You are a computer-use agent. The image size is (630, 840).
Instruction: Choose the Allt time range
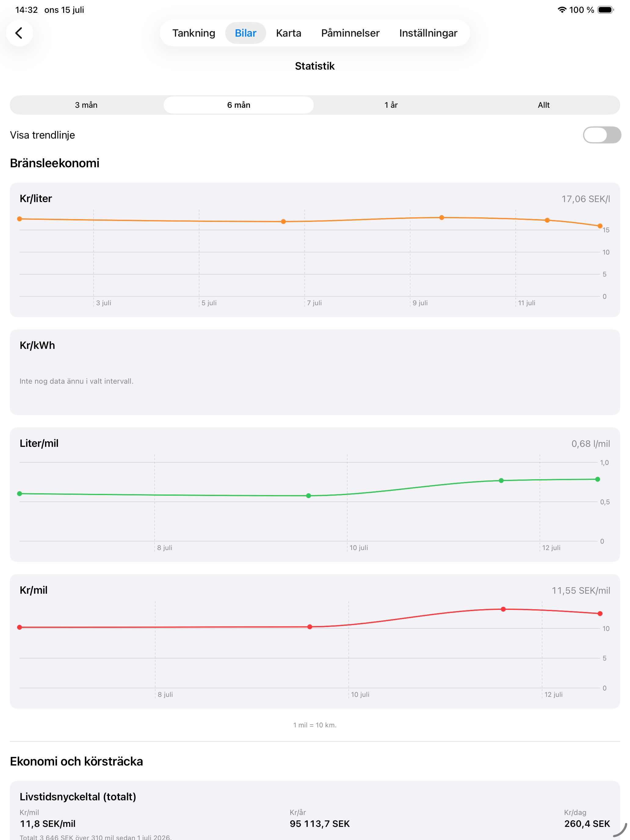click(x=543, y=105)
